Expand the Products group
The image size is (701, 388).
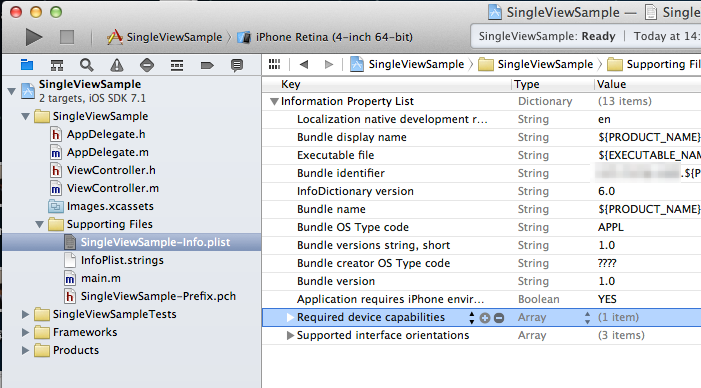pos(25,350)
